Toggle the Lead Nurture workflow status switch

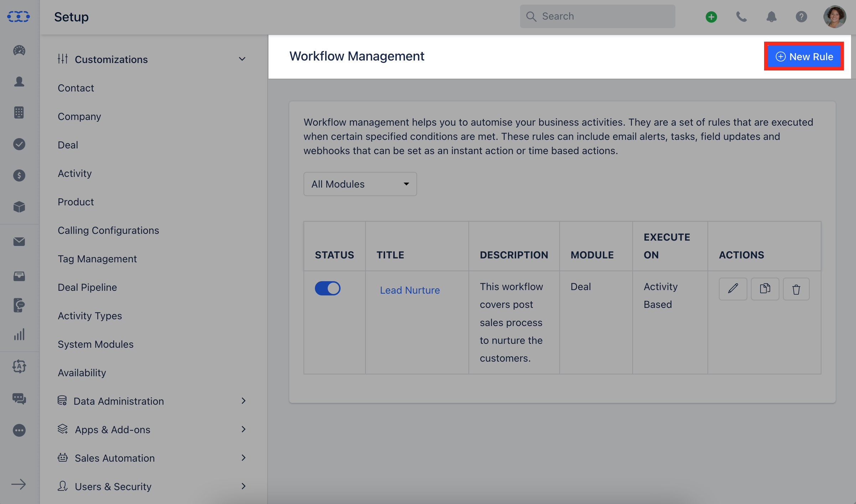click(x=327, y=288)
